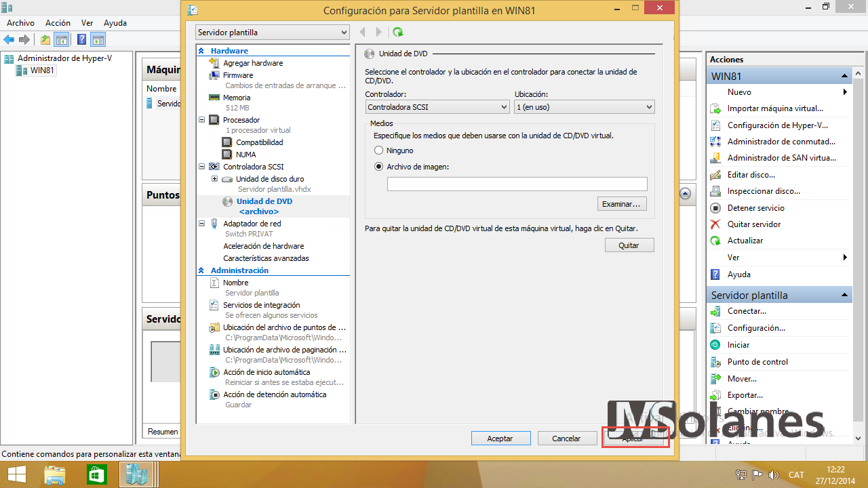Open the Controlador dropdown
868x488 pixels.
click(437, 107)
